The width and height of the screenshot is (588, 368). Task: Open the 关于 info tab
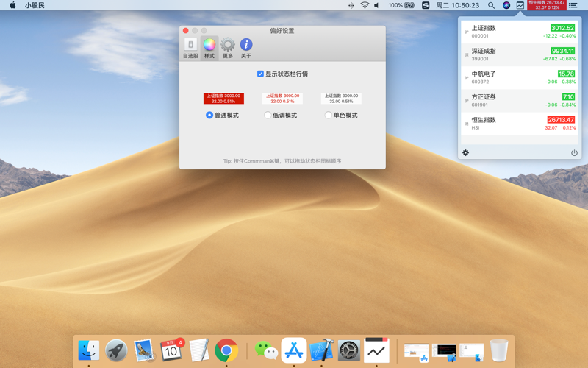point(246,48)
